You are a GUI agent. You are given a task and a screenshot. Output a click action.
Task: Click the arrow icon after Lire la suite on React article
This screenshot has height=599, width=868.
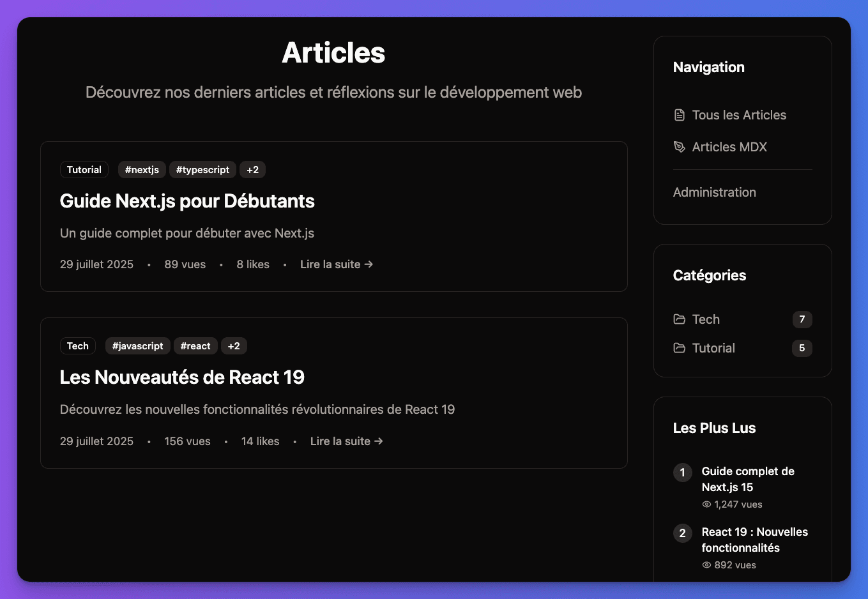click(378, 441)
